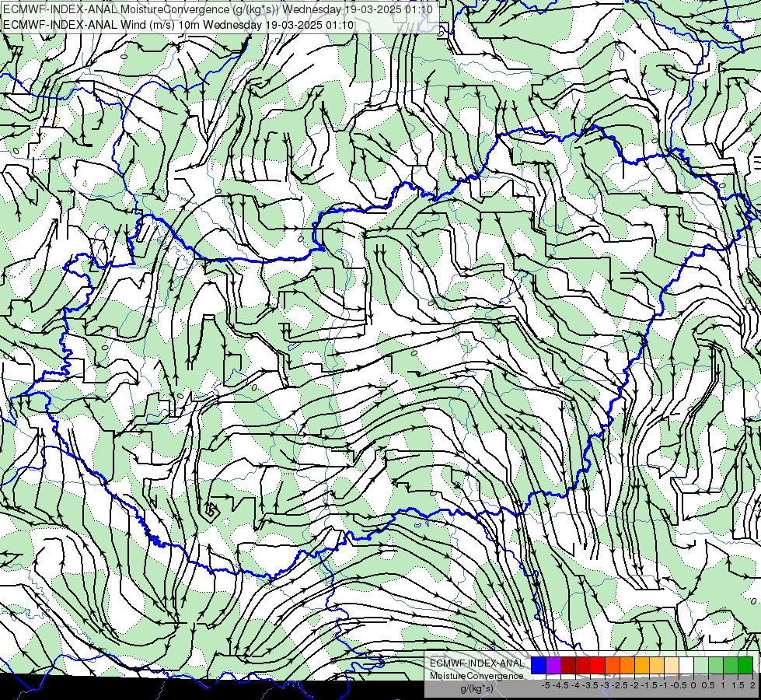Screen dimensions: 761x700
Task: Click the '-4.5' legend tick label
Action: click(560, 685)
